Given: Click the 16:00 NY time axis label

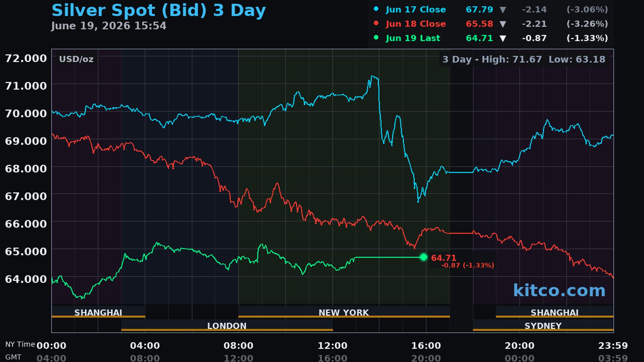Looking at the screenshot, I should (x=426, y=346).
